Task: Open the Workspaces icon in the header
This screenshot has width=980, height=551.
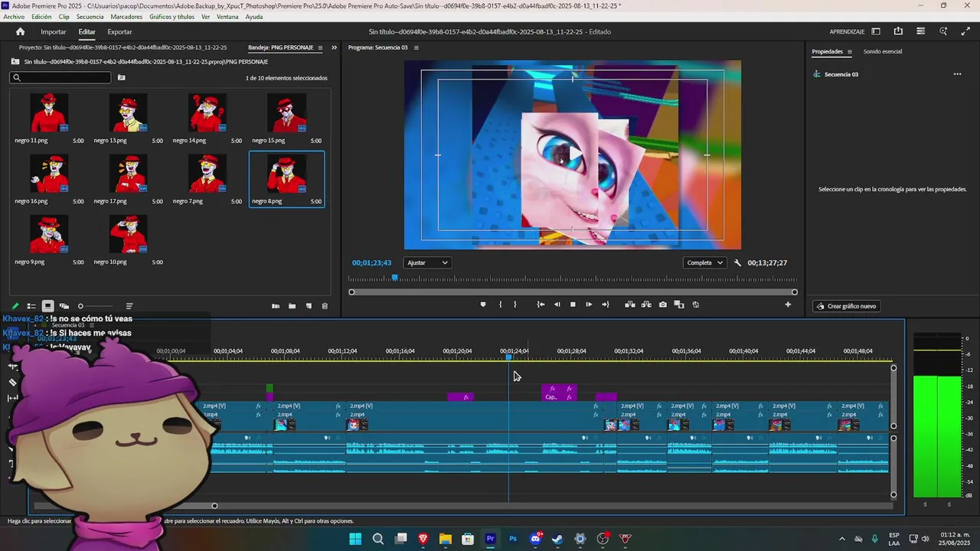Action: coord(876,31)
